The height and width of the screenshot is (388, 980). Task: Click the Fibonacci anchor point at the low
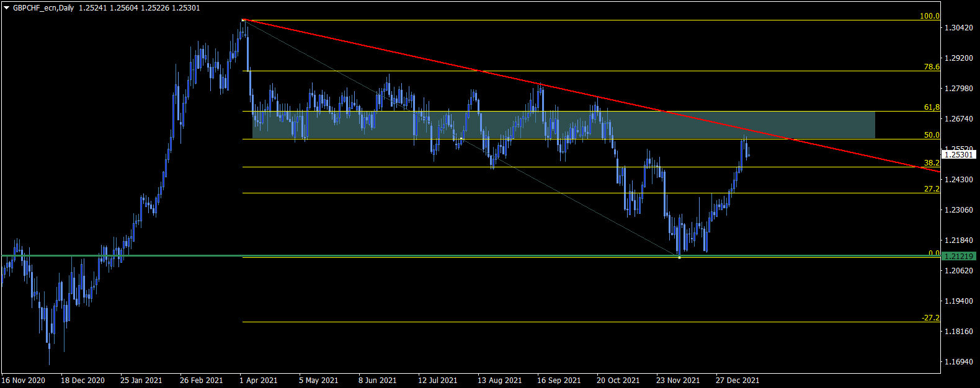coord(679,257)
